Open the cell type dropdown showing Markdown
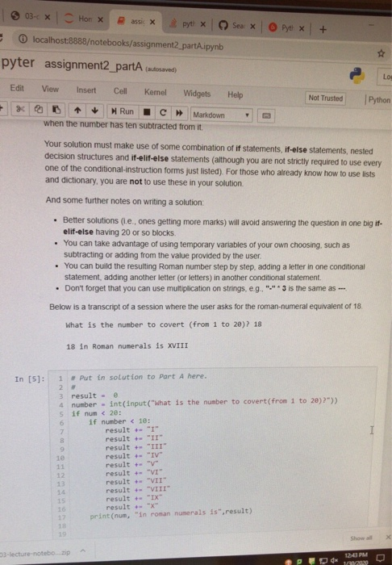This screenshot has height=565, width=392. (x=221, y=115)
